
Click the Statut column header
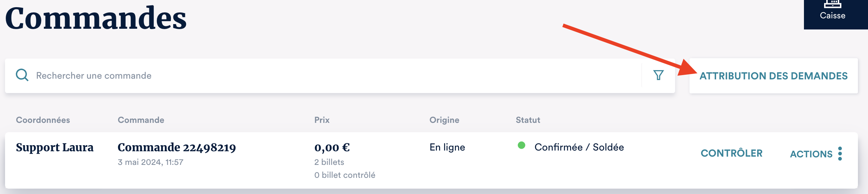click(x=528, y=120)
